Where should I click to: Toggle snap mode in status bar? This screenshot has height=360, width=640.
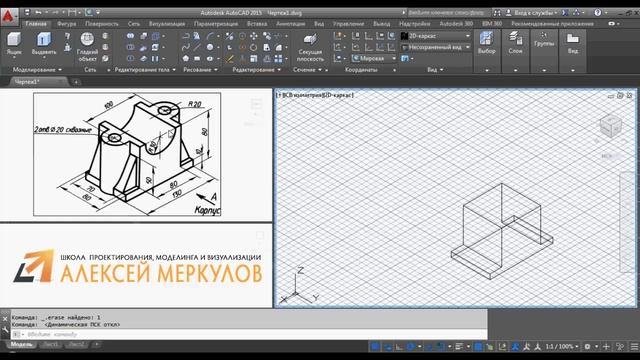click(388, 347)
